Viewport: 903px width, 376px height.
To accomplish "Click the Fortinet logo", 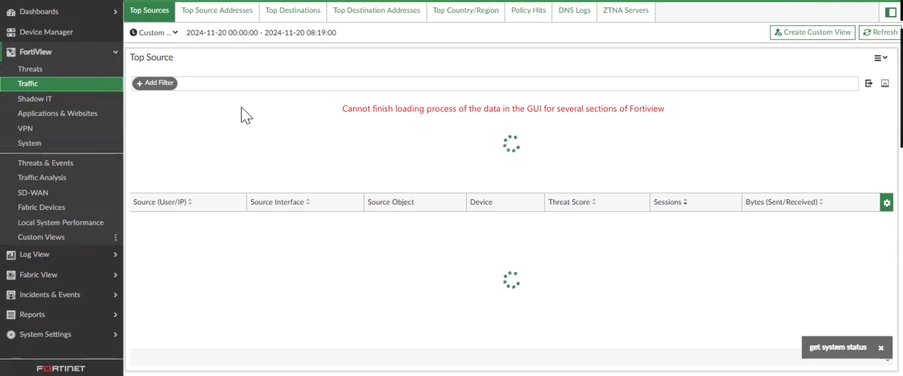I will [x=61, y=369].
